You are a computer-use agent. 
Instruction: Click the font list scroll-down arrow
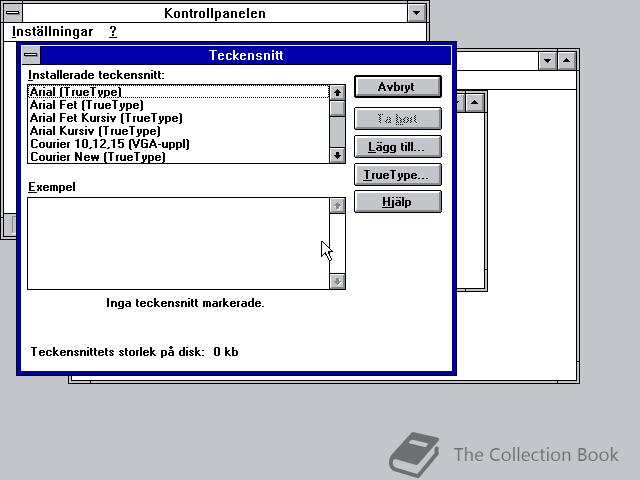point(337,156)
